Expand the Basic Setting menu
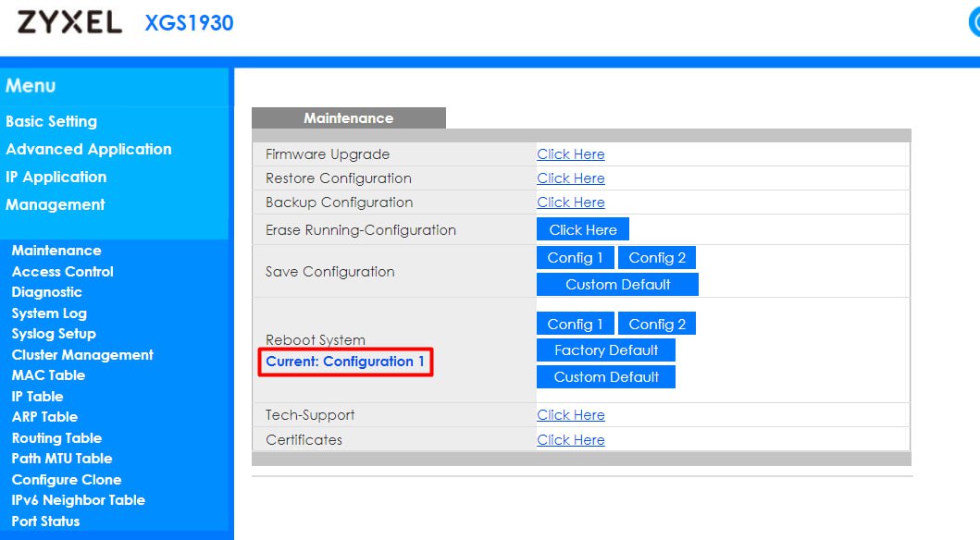The image size is (980, 540). coord(51,121)
